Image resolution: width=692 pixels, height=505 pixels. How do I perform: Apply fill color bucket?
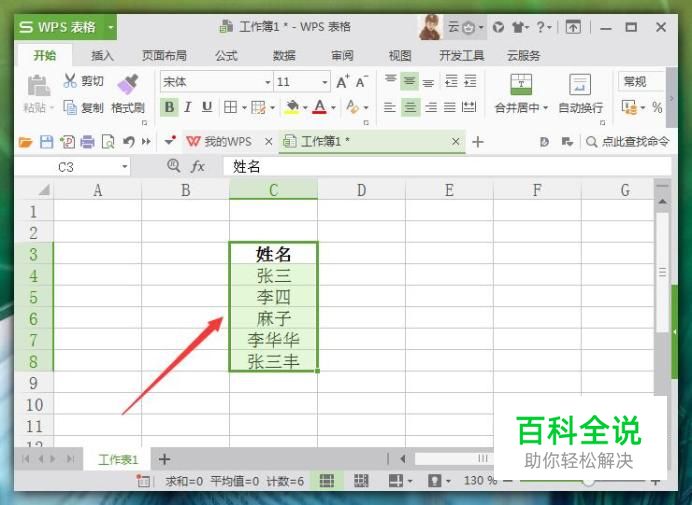tap(292, 107)
